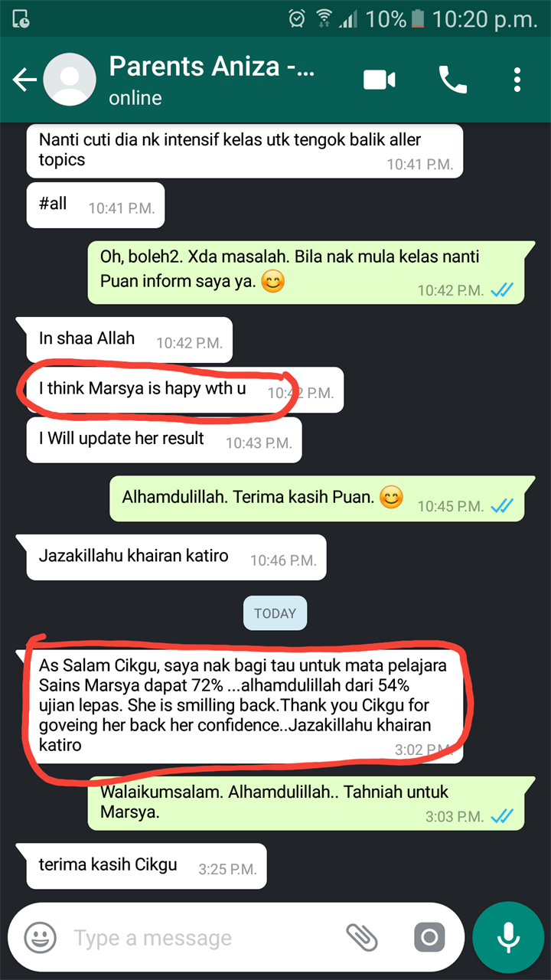Tap the alarm clock status bar icon
The image size is (551, 980).
[x=297, y=18]
